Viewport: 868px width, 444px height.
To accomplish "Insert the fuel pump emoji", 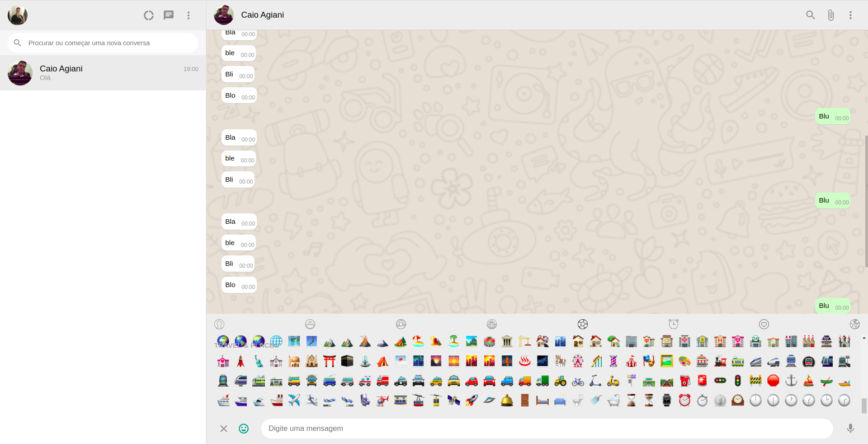I will click(684, 381).
